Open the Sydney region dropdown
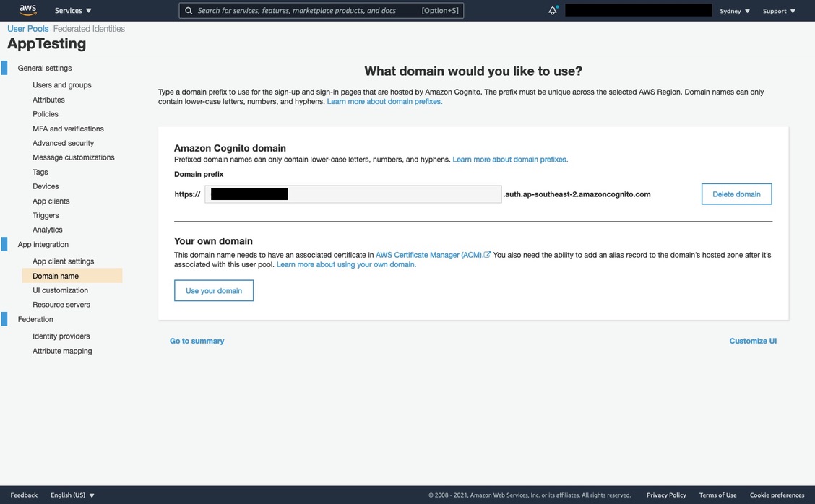815x504 pixels. coord(734,11)
